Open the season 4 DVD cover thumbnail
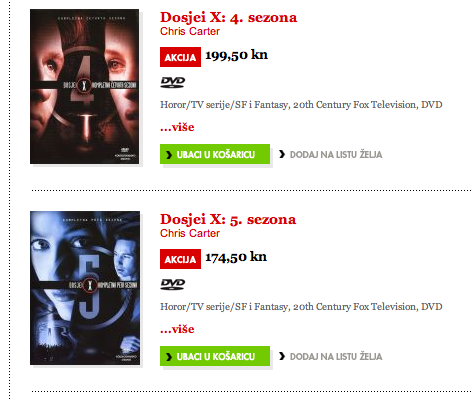 tap(85, 86)
